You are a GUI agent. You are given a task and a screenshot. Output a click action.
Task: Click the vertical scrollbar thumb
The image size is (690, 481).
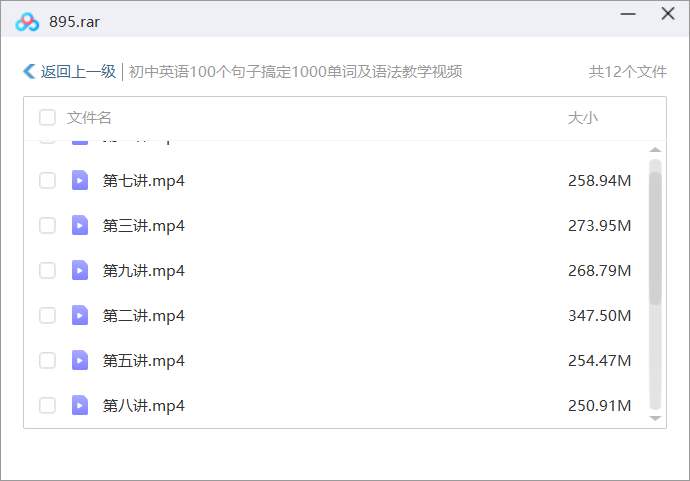(656, 235)
